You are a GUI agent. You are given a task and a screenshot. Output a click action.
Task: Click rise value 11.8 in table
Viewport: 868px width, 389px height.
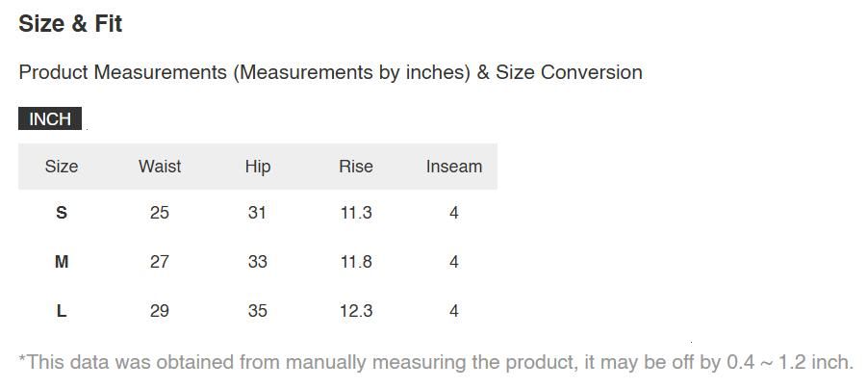356,262
